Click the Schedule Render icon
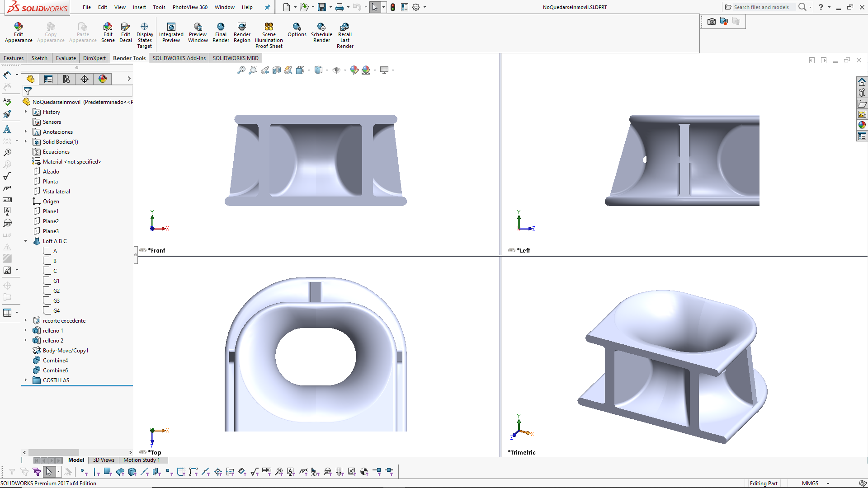868x488 pixels. (321, 32)
